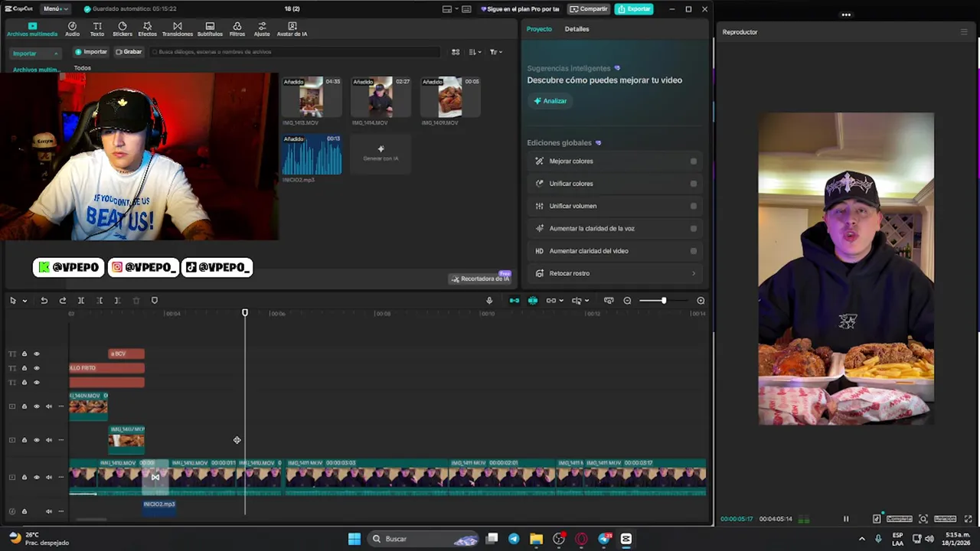
Task: Click the transition icon between IMG_1410 clips
Action: pyautogui.click(x=155, y=477)
